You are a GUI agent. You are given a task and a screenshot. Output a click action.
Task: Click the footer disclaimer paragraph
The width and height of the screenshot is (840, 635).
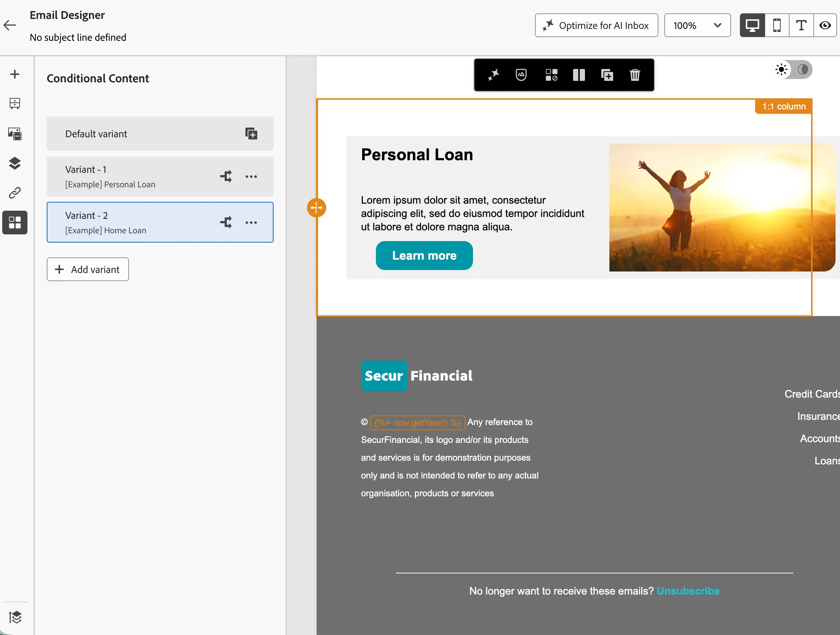click(450, 458)
